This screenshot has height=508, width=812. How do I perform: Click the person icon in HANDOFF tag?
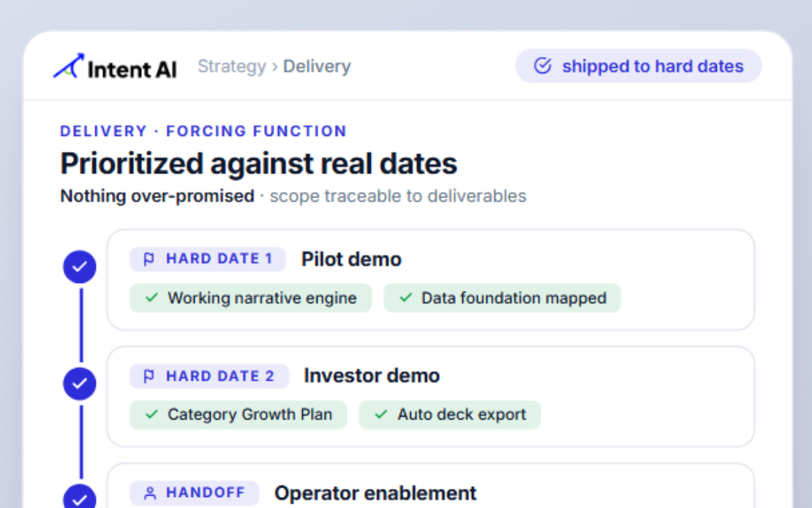click(150, 493)
